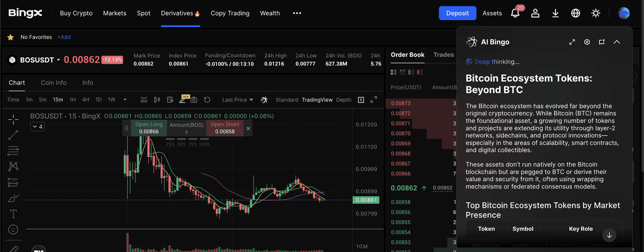The width and height of the screenshot is (644, 252).
Task: Toggle light/dark theme sun icon
Action: pyautogui.click(x=596, y=14)
